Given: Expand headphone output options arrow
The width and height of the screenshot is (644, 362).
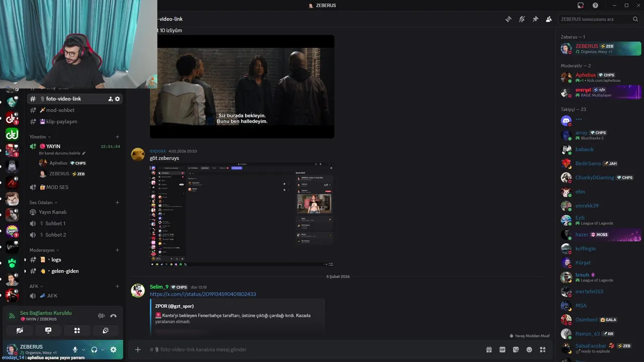Looking at the screenshot, I should (x=103, y=349).
